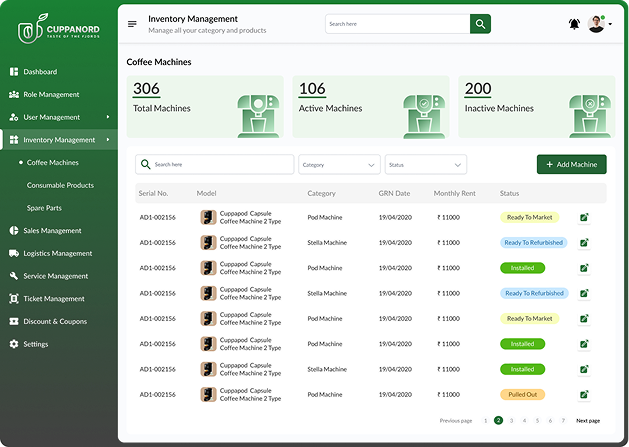Click the Ticket Management icon
The width and height of the screenshot is (629, 447).
(14, 299)
